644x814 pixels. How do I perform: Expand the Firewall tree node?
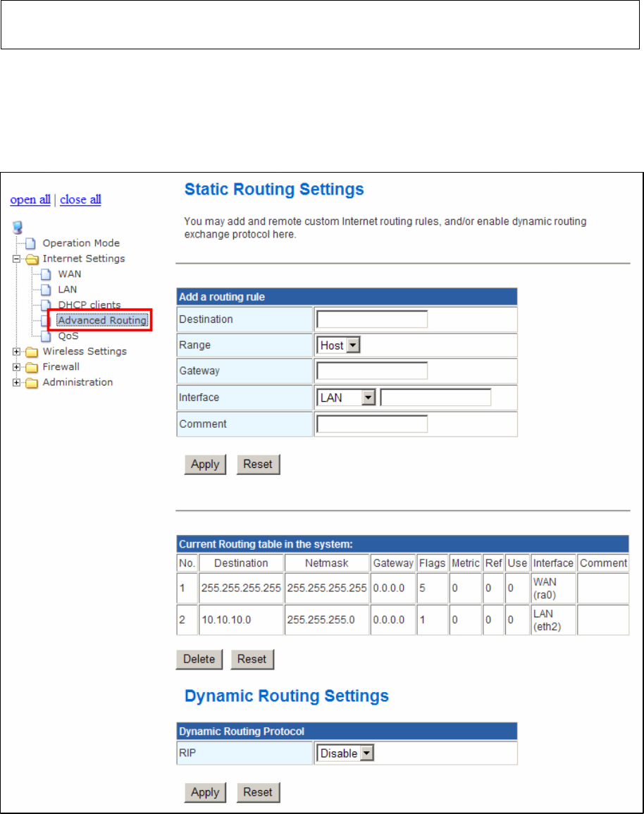coord(17,367)
